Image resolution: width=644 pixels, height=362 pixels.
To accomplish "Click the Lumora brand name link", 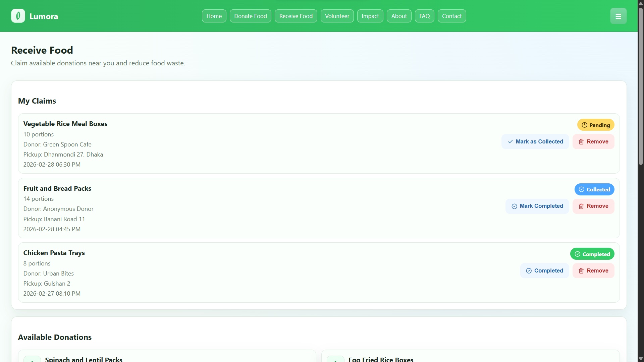I will pyautogui.click(x=44, y=16).
